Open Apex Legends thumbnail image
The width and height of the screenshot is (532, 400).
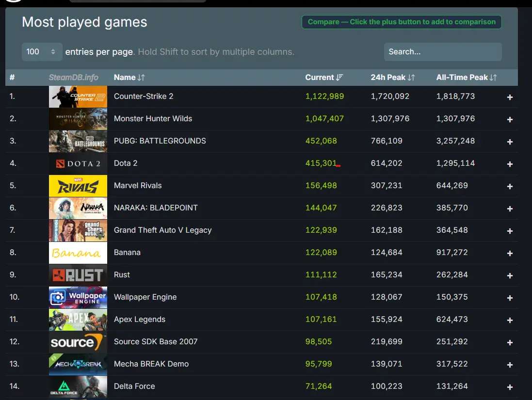tap(78, 320)
